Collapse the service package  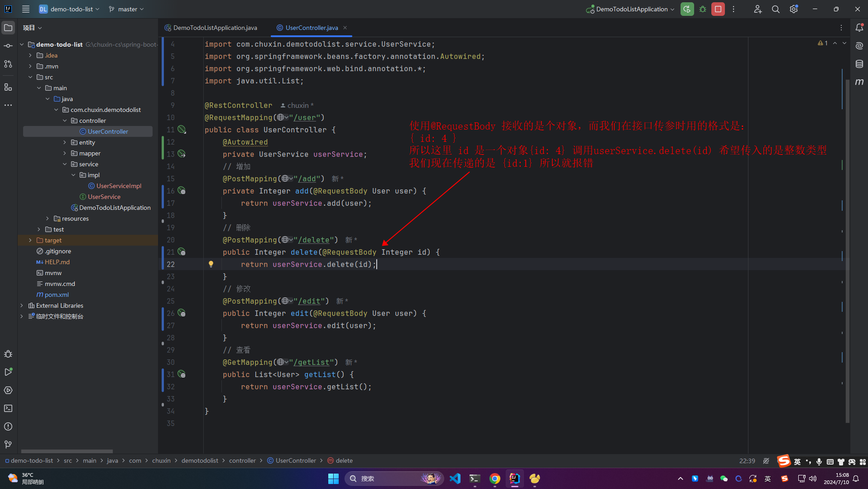pos(65,164)
